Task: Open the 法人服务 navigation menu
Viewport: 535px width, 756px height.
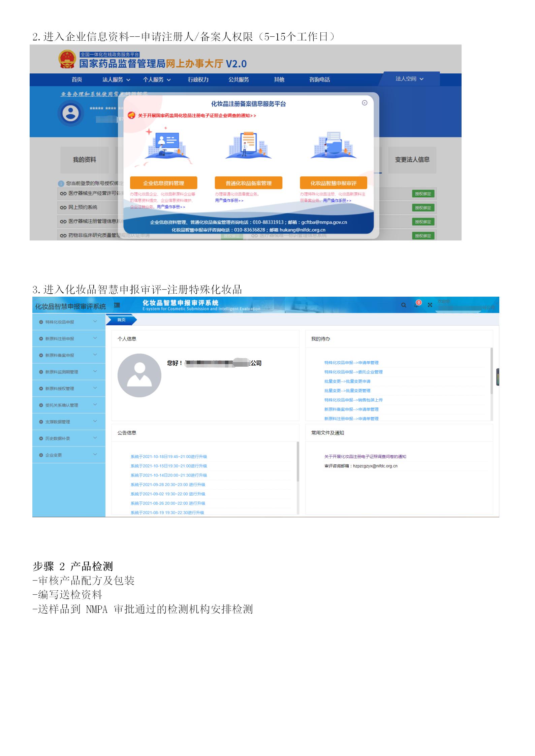Action: (116, 80)
